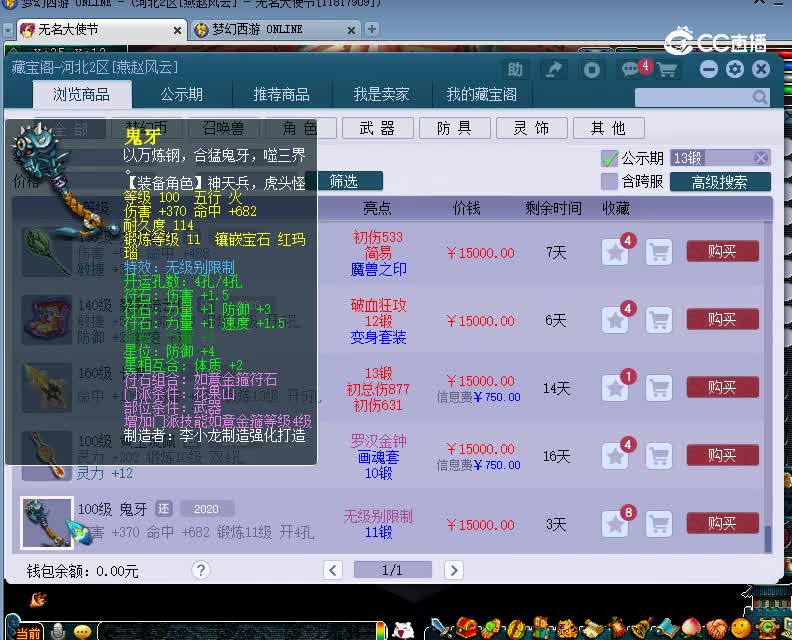Screen dimensions: 792x640
Task: Clear the 13锻 search filter with X
Action: pyautogui.click(x=760, y=158)
